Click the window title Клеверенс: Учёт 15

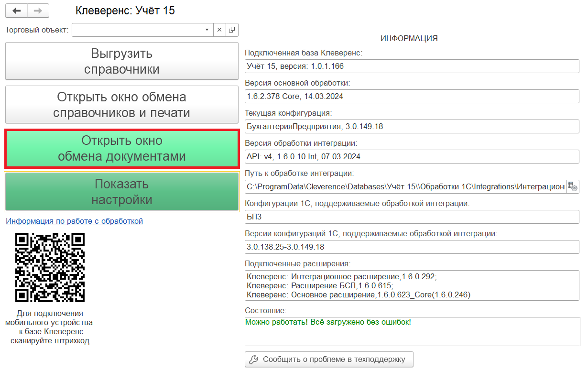[x=125, y=10]
